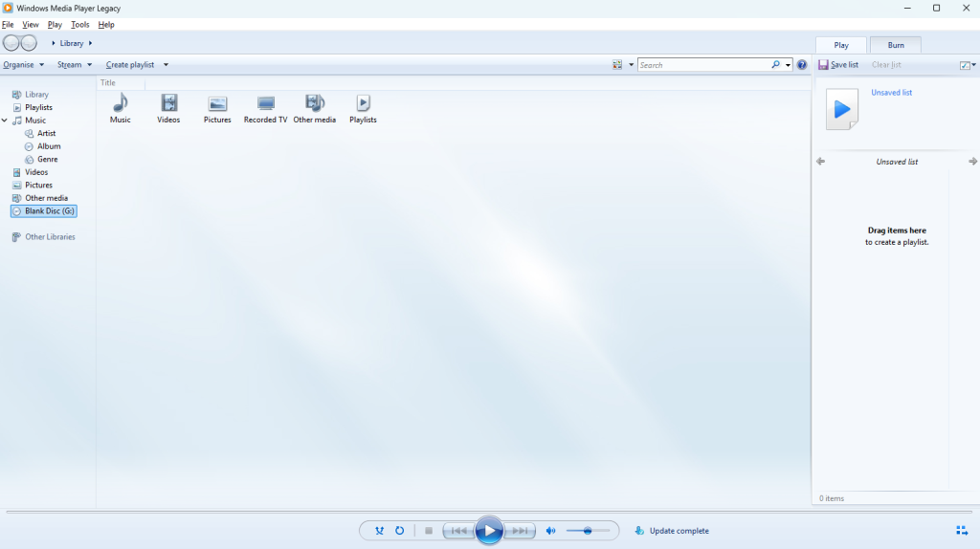
Task: Click the Forward navigation button
Action: click(29, 43)
